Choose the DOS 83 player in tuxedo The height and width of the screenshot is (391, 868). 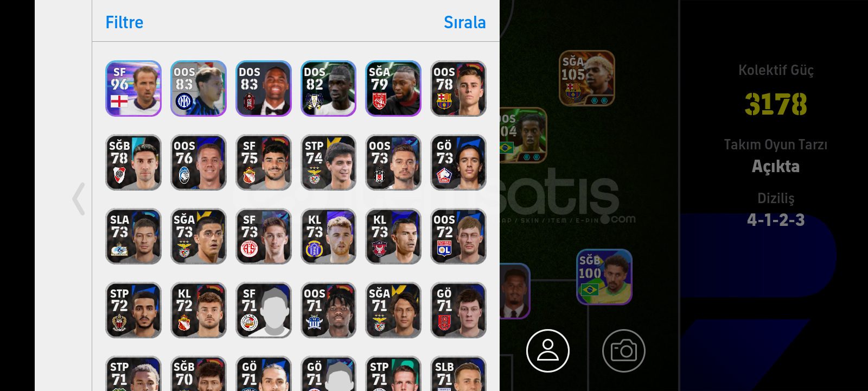click(264, 89)
